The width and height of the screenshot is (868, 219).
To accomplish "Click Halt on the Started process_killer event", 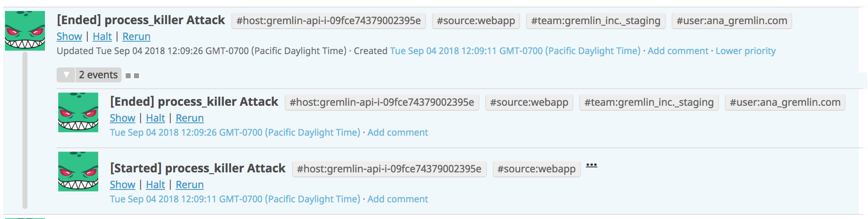I will (155, 185).
